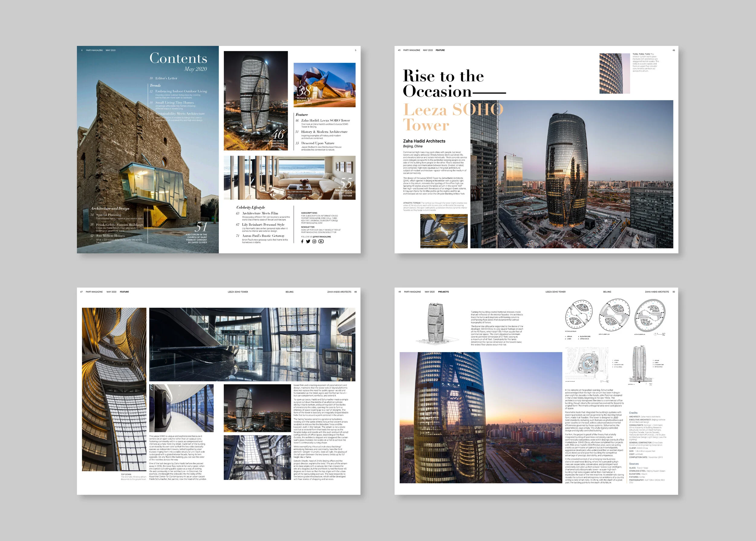Click the 'May 2020' italic subtitle under Contents
Screen dimensions: 756x541
196,69
